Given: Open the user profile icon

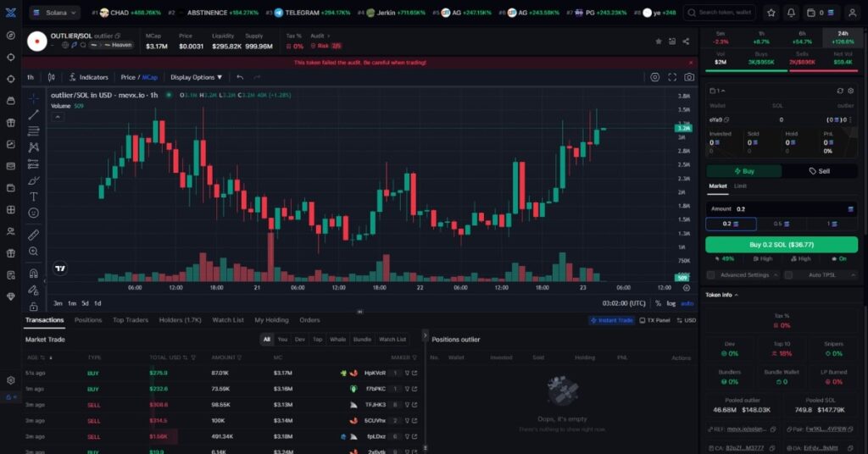Looking at the screenshot, I should click(853, 13).
